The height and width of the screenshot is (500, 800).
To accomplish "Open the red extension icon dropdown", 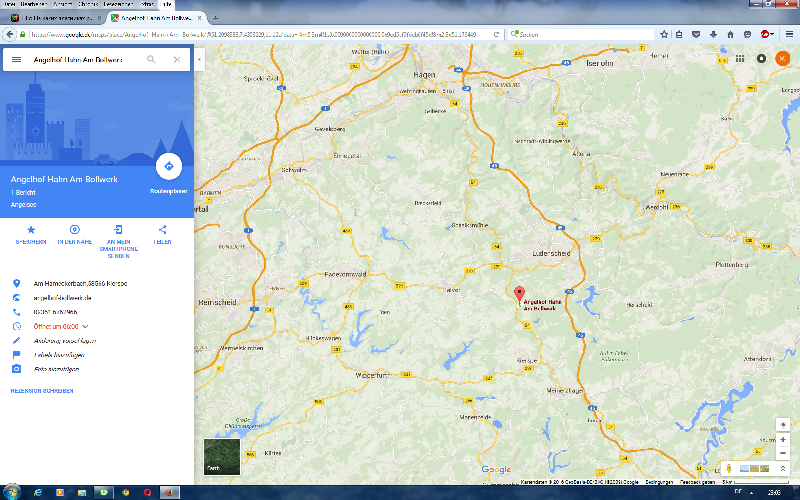I will click(767, 34).
